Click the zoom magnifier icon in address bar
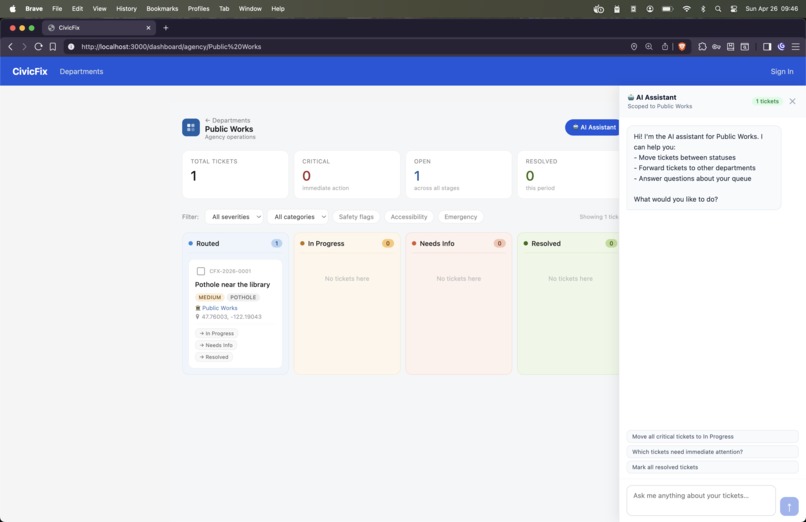The width and height of the screenshot is (806, 522). coord(649,47)
